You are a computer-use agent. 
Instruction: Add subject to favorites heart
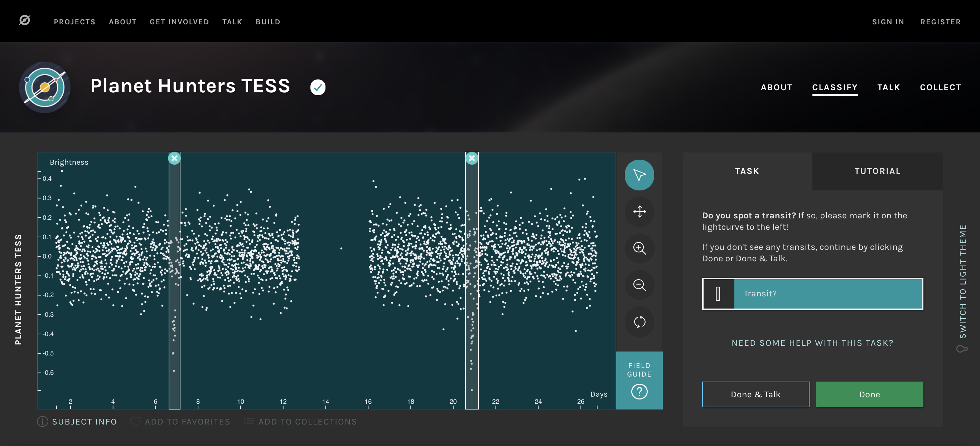[135, 421]
